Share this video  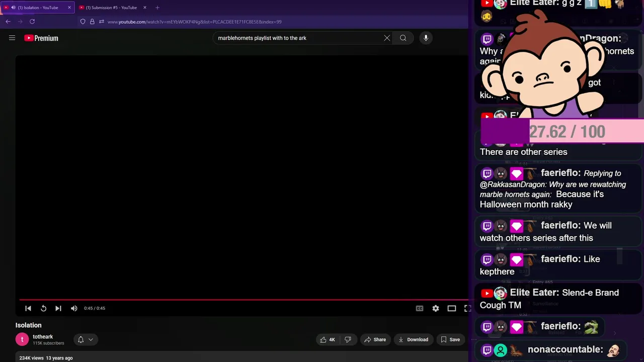[375, 339]
